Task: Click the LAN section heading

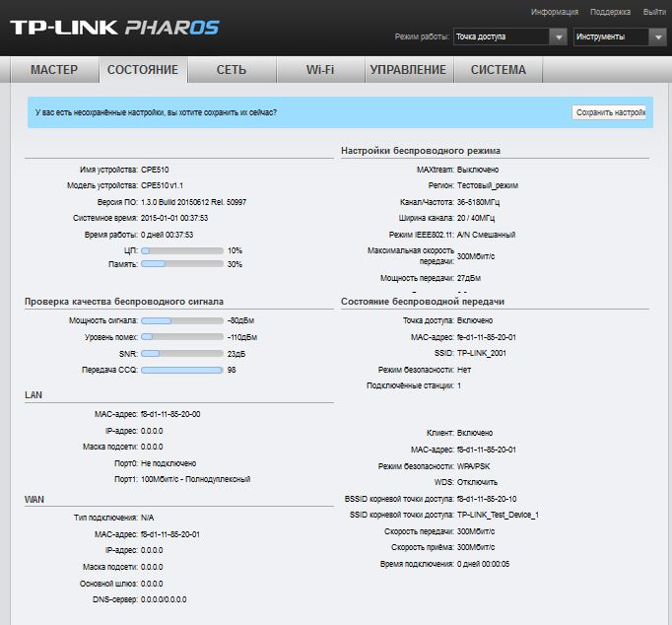Action: (x=34, y=395)
